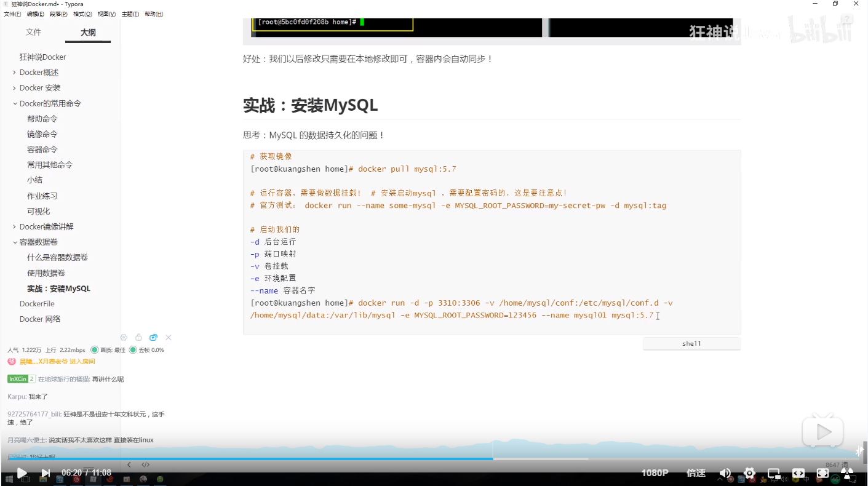Click the 丢帧 0.0% status indicator
This screenshot has width=868, height=486.
(146, 350)
